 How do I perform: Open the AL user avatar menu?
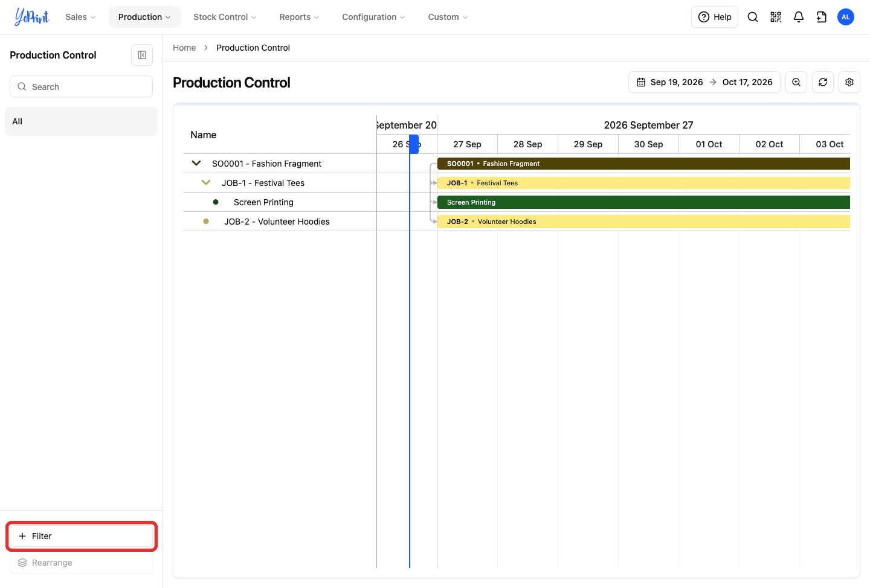click(846, 17)
